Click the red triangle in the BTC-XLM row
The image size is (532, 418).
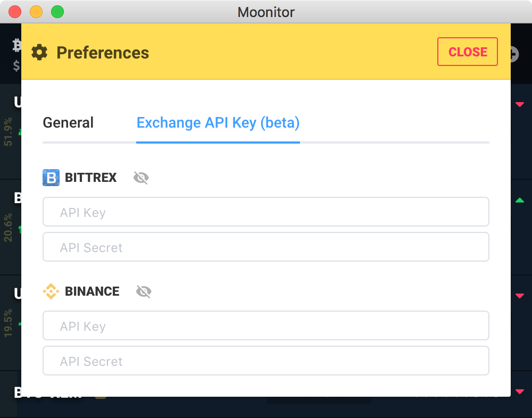[520, 392]
